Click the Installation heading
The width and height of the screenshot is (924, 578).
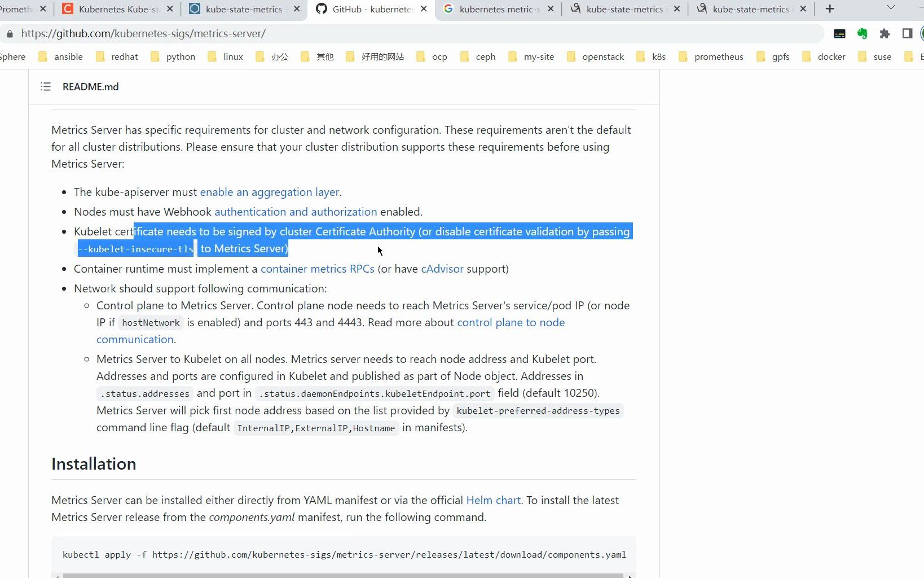tap(94, 464)
